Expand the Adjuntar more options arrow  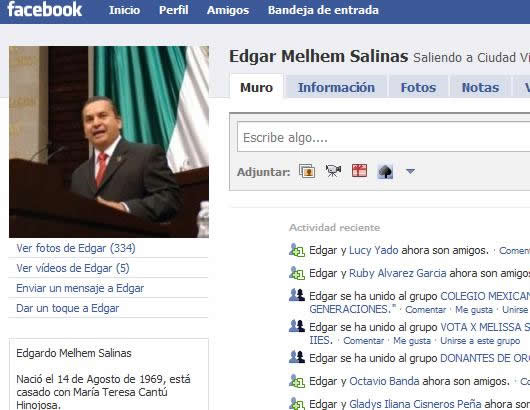tap(410, 172)
